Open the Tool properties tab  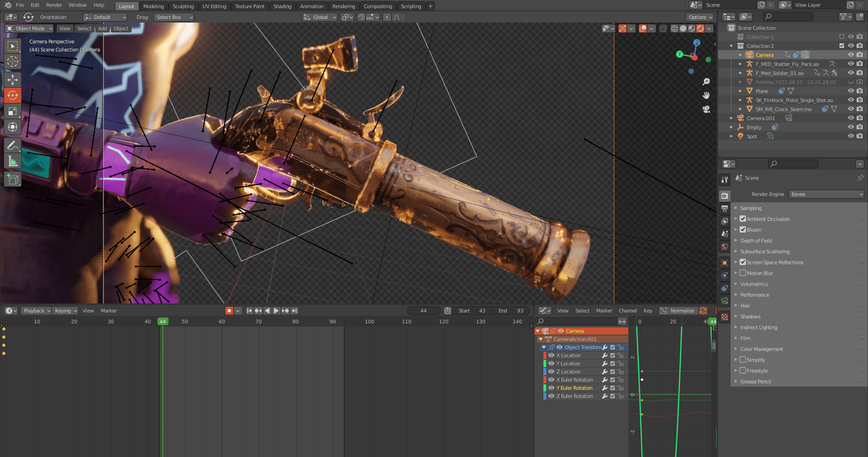(724, 180)
